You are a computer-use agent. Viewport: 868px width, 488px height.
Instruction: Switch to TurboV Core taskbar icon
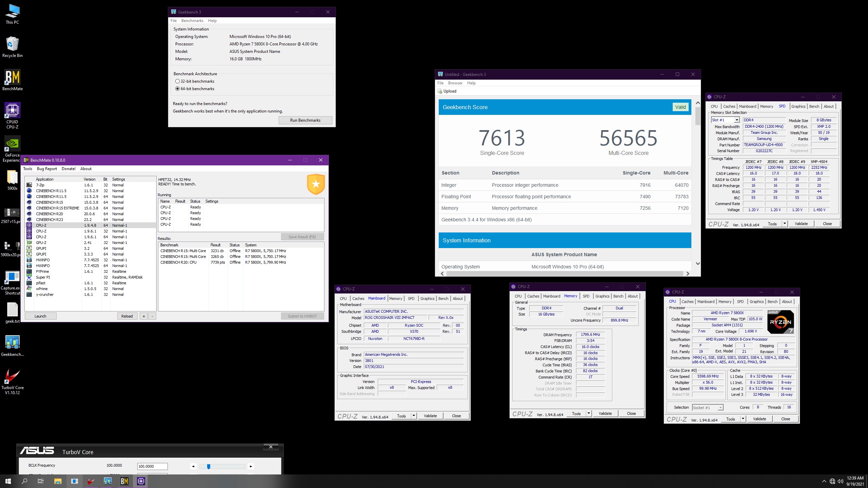point(91,481)
